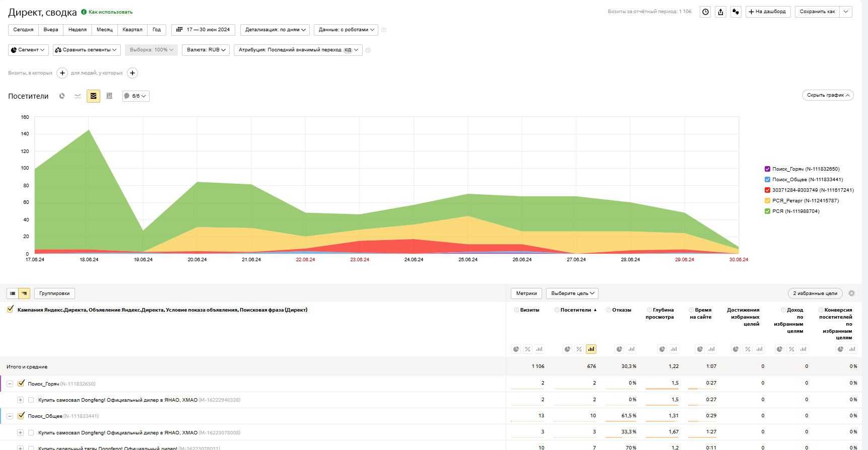Uncheck the Поиск_Горяч campaign row checkbox
Viewport: 868px width, 450px height.
point(21,384)
